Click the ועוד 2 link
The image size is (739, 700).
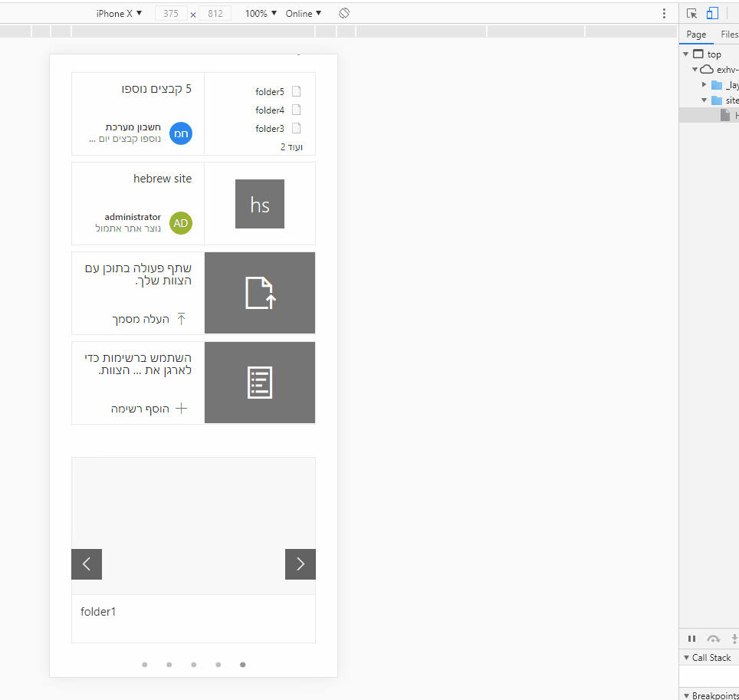pos(292,146)
